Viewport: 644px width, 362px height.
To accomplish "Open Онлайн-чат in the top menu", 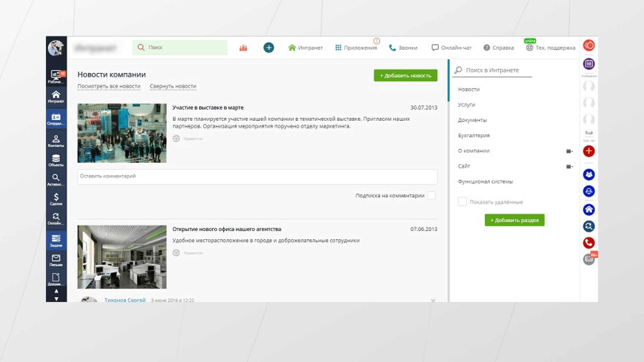I will [451, 48].
